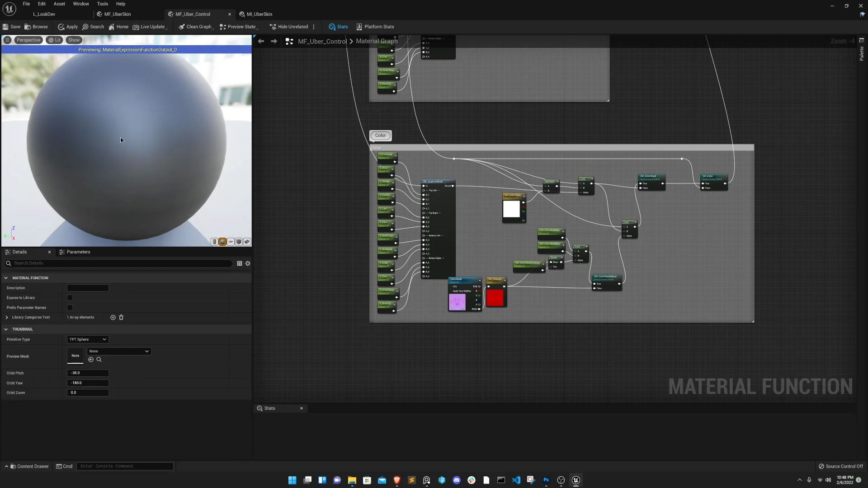This screenshot has width=868, height=488.
Task: Click the Description text field
Action: [88, 288]
